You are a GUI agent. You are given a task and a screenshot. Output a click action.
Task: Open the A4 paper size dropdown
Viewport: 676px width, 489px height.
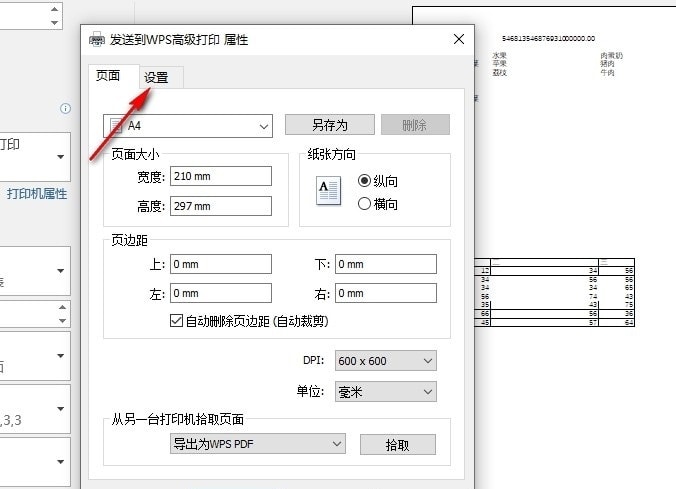pos(188,125)
